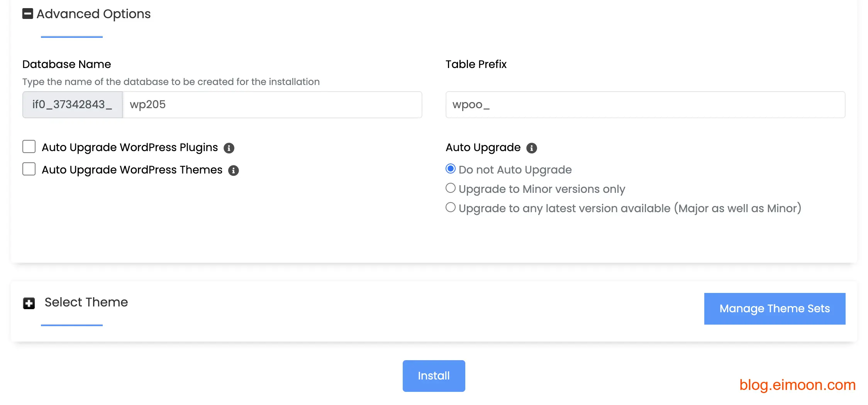Select Upgrade to any latest version radio

[x=451, y=208]
